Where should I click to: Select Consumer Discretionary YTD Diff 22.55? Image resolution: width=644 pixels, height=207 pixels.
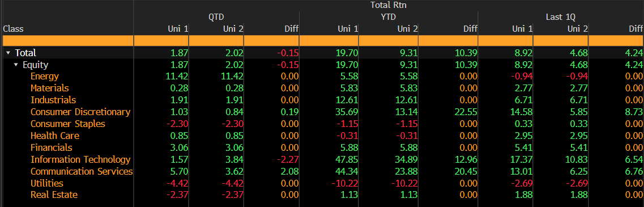467,112
